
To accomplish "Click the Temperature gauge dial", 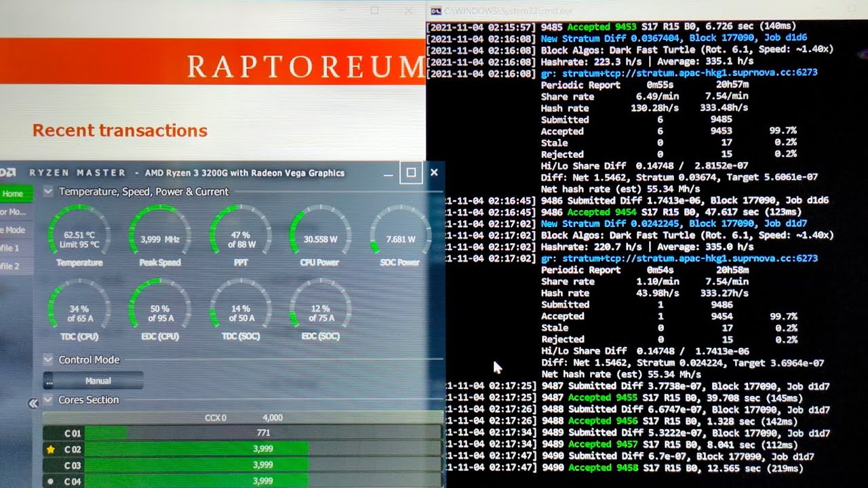I will 79,235.
